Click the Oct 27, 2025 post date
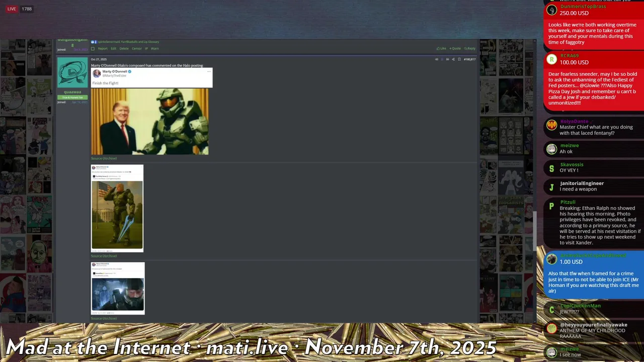The width and height of the screenshot is (644, 362). [99, 59]
